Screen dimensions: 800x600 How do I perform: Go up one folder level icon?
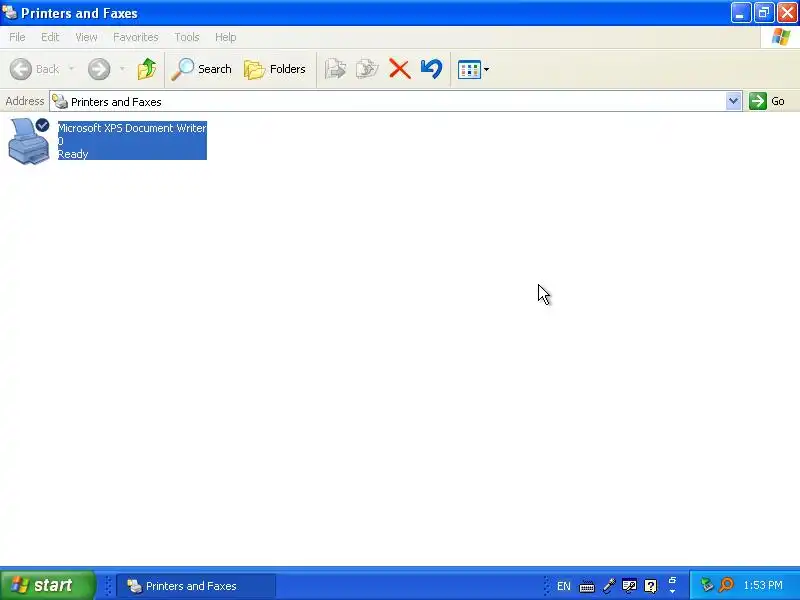[147, 69]
